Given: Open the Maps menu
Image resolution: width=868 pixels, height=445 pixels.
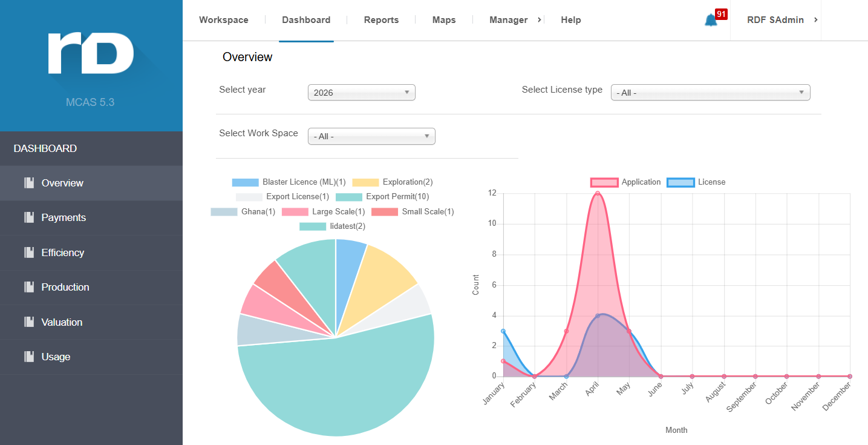Looking at the screenshot, I should [444, 20].
